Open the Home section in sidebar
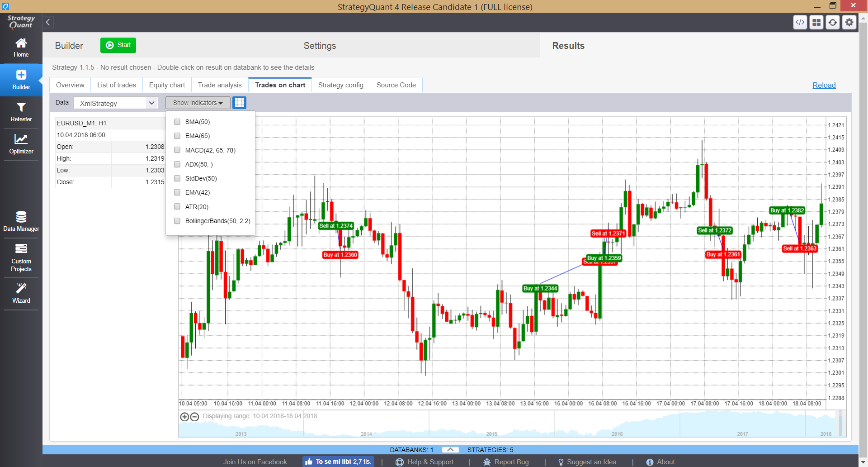The height and width of the screenshot is (467, 868). [21, 48]
